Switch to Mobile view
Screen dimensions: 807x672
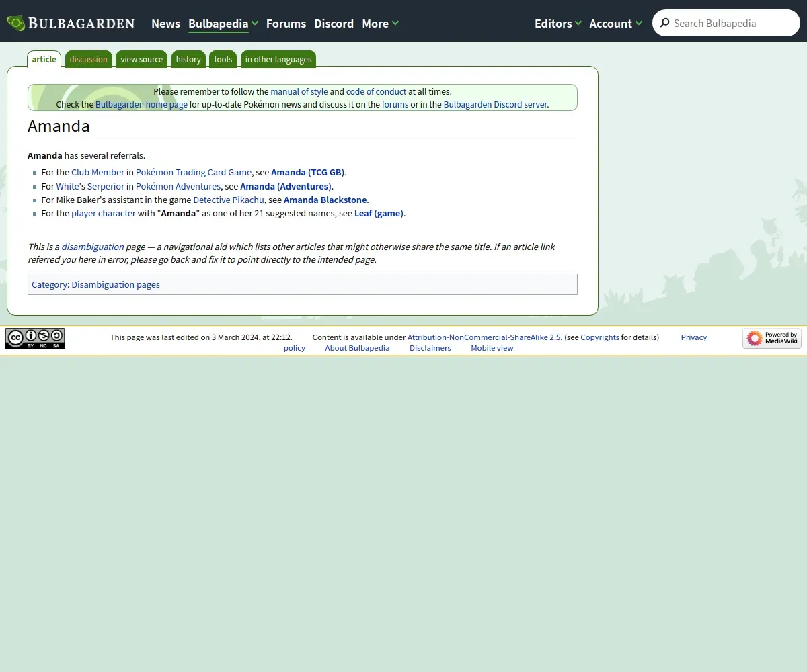click(492, 348)
